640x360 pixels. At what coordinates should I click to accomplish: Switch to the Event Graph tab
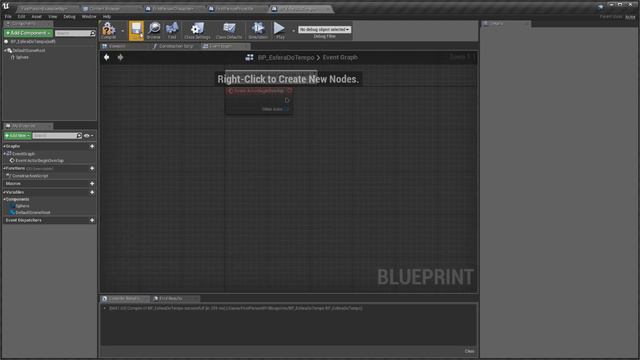click(225, 46)
